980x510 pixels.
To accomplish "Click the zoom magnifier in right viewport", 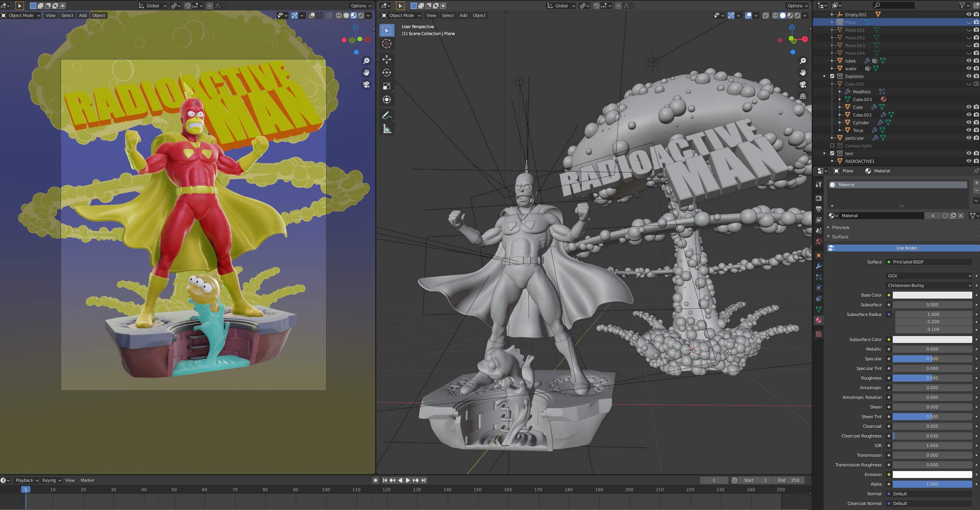I will coord(803,61).
